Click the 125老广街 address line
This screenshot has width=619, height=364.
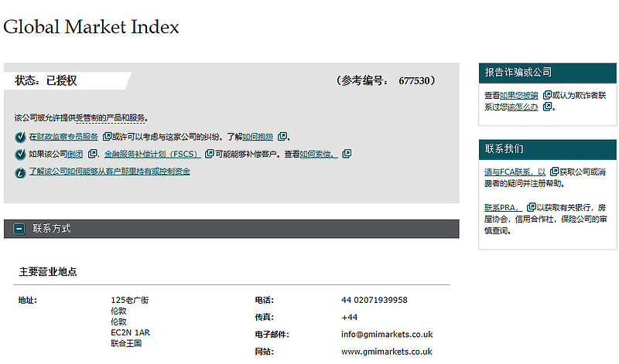click(x=129, y=300)
